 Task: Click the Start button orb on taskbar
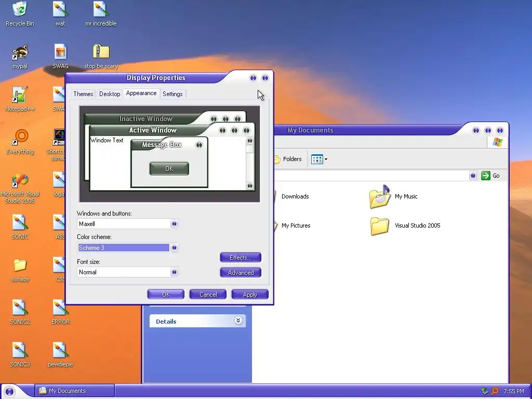[x=9, y=392]
